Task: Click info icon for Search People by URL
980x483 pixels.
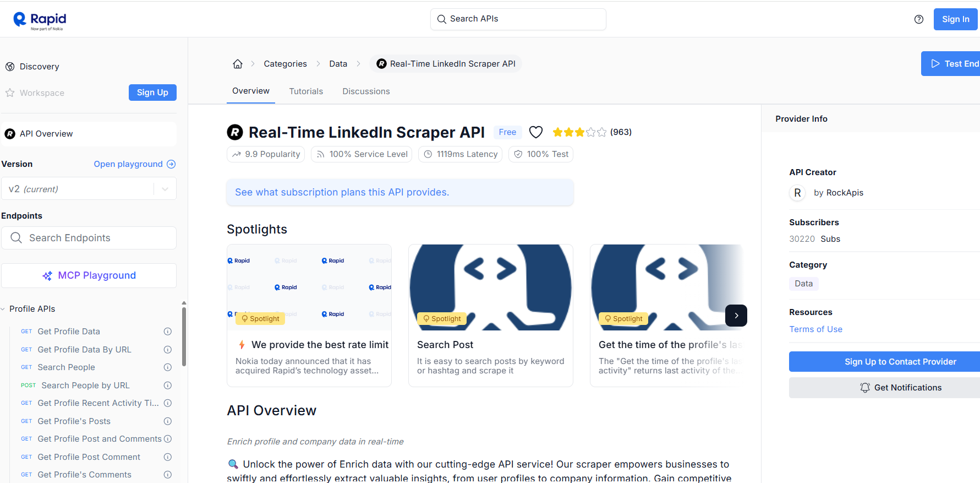Action: pos(168,386)
